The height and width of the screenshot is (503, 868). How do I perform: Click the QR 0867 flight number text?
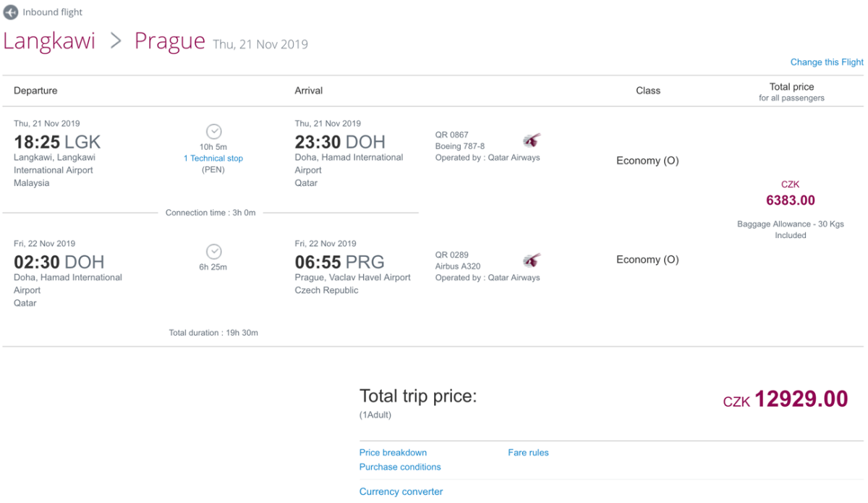[x=452, y=135]
